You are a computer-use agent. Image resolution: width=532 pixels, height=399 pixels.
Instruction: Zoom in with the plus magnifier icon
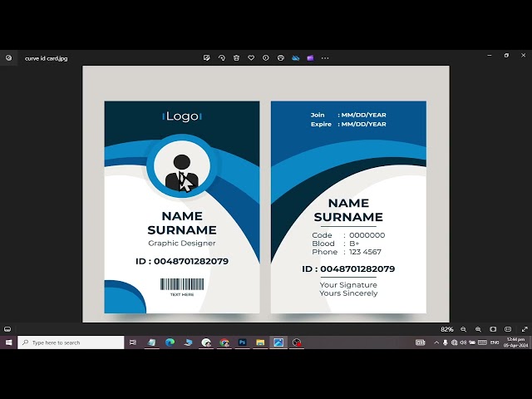(x=479, y=329)
